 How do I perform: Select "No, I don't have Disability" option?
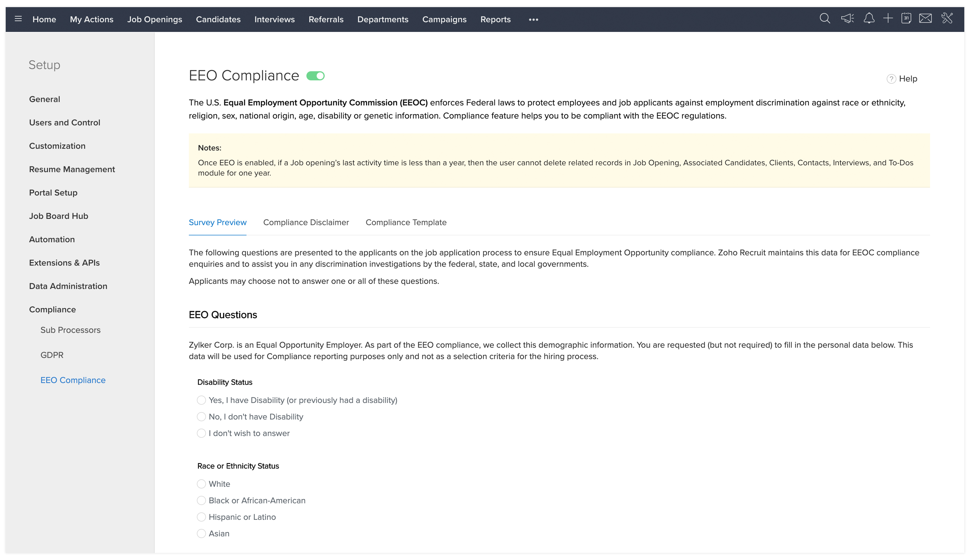click(201, 417)
